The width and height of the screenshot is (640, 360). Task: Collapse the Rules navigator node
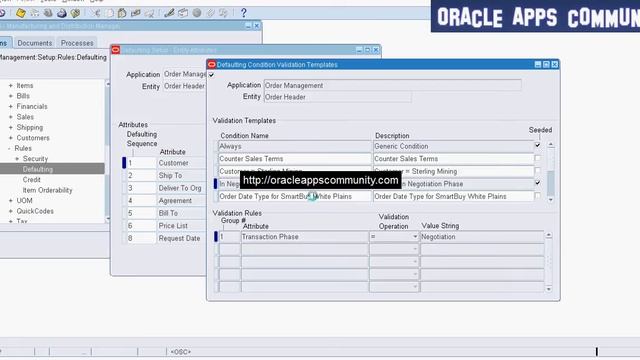[9, 148]
